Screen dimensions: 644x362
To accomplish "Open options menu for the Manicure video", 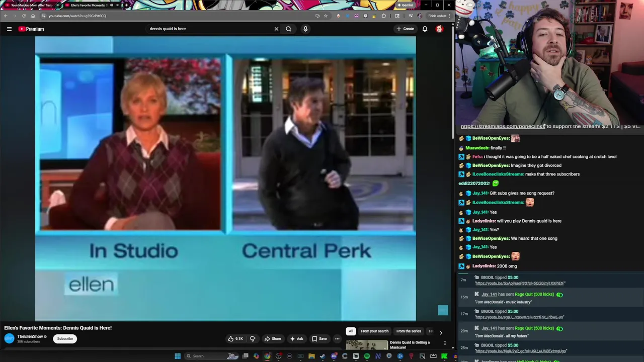I will 445,343.
